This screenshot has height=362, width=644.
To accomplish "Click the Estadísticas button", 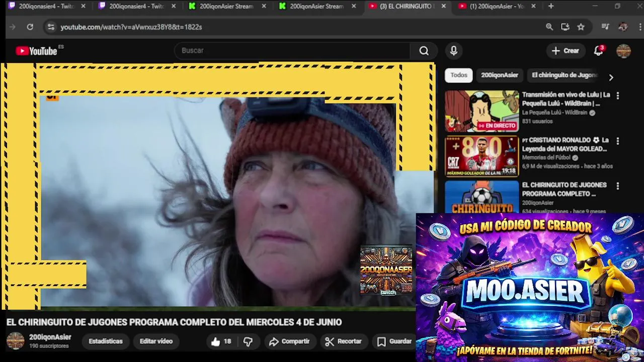I will coord(106,341).
